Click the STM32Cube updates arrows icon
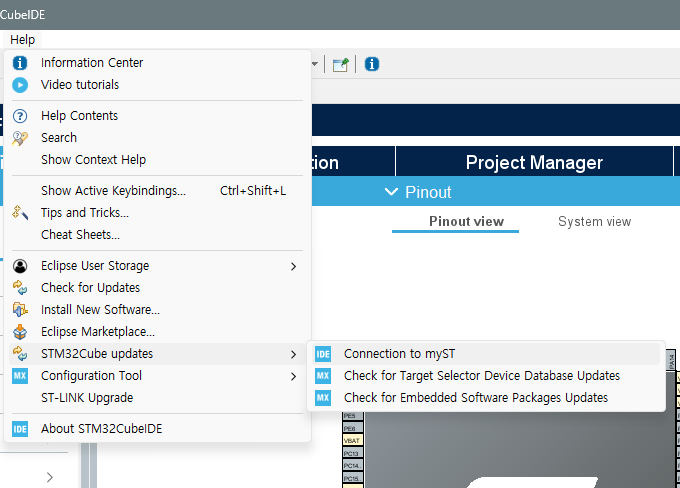Viewport: 680px width, 488px height. pyautogui.click(x=20, y=354)
